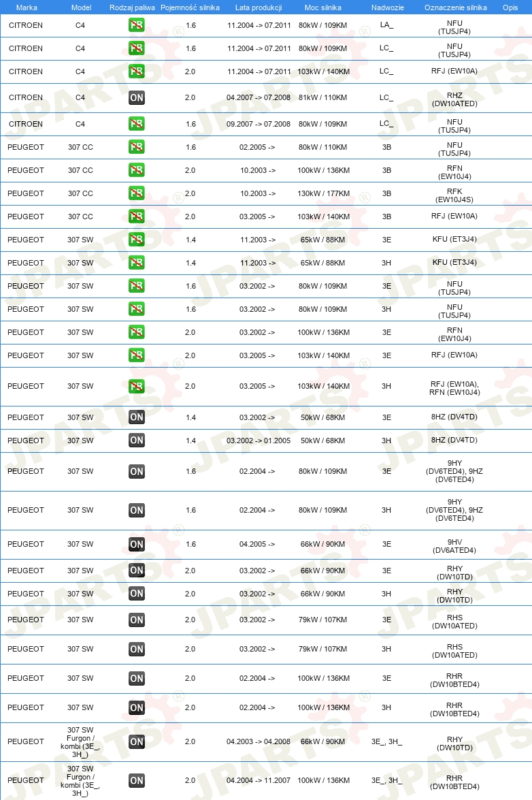Click diesel ON icon in Furgon 04.2004 row
Screen dimensions: 532x800
[x=137, y=781]
